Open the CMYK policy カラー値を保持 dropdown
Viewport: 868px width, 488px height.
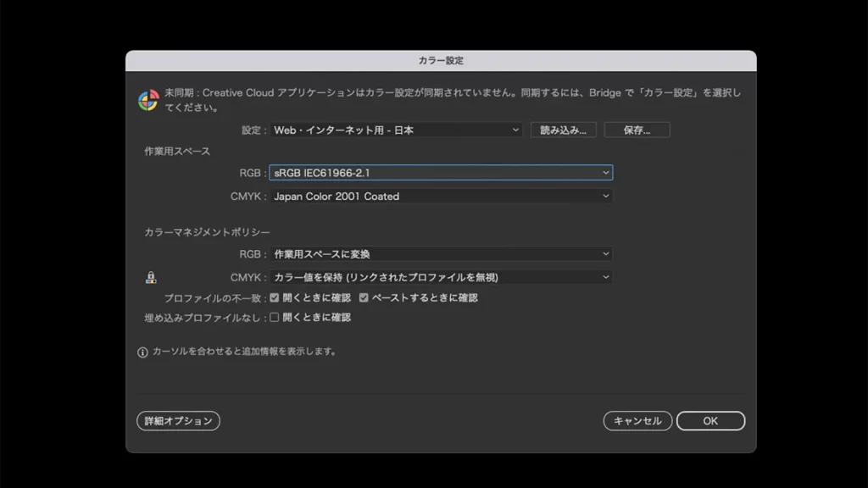point(441,277)
